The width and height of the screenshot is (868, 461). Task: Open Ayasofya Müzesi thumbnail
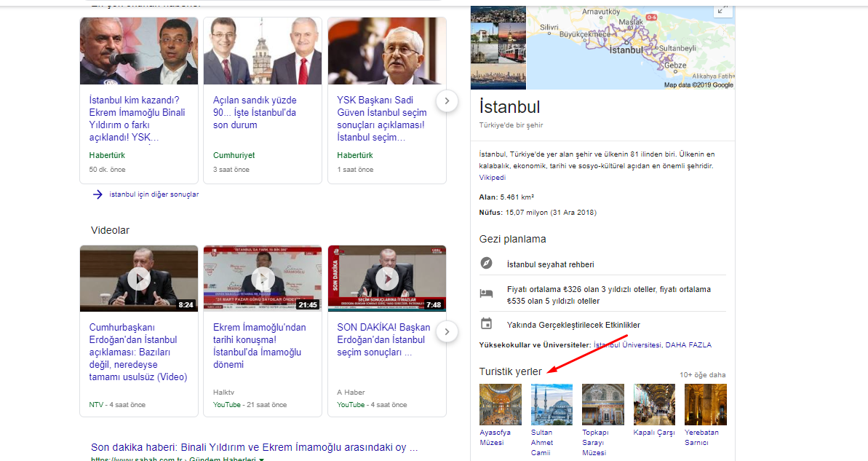click(501, 404)
